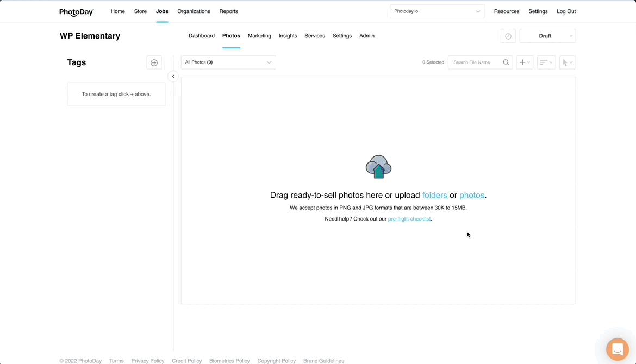636x364 pixels.
Task: Click the PhotoDay logo
Action: tap(77, 11)
